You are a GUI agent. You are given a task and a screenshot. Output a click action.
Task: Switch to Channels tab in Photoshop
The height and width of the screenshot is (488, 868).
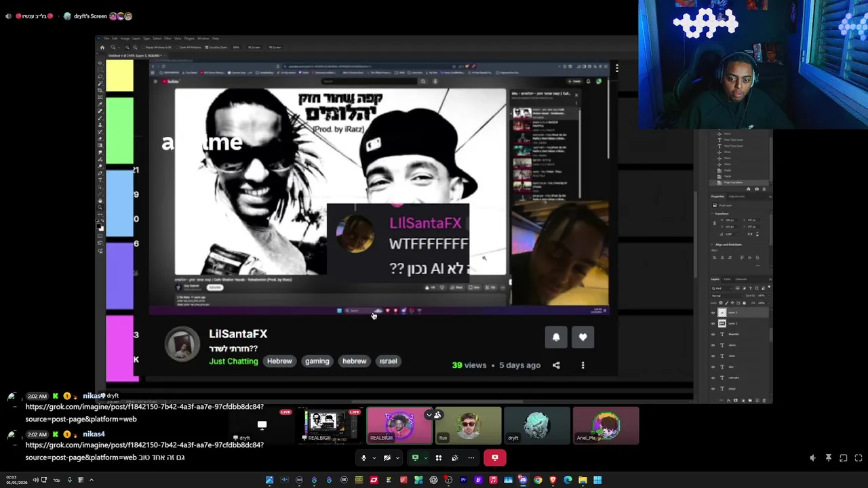[x=741, y=279]
